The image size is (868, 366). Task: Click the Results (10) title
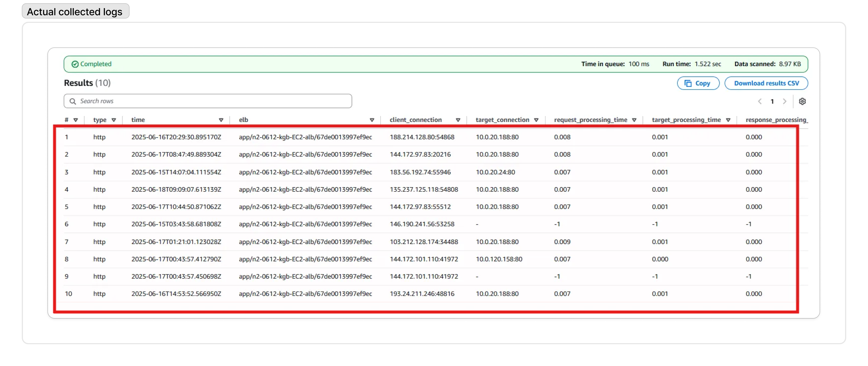click(87, 83)
